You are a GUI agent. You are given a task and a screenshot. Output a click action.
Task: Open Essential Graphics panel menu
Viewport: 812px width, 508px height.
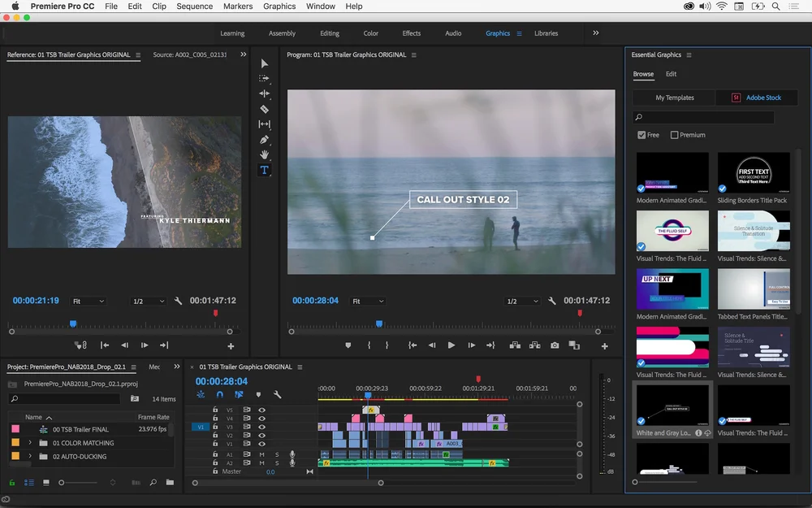pyautogui.click(x=689, y=55)
